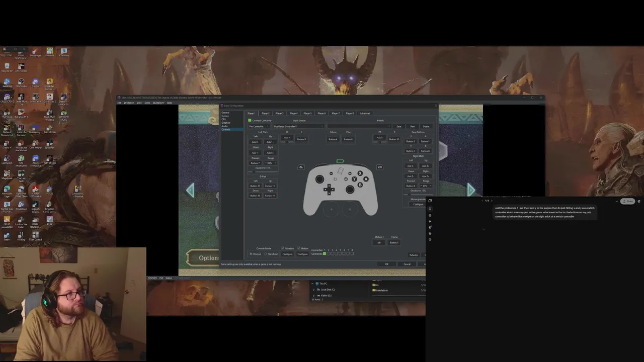Click the ZR trigger label on controller image

click(380, 167)
